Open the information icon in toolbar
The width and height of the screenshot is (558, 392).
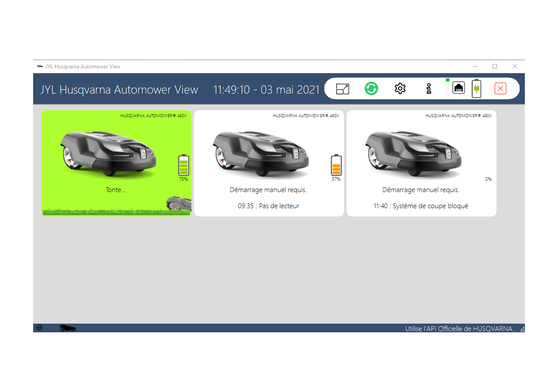point(429,89)
